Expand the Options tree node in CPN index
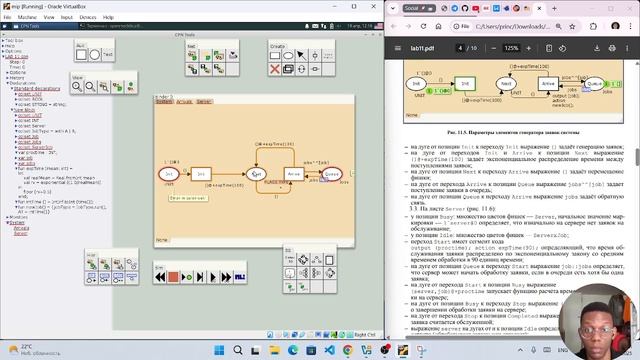 [3, 51]
